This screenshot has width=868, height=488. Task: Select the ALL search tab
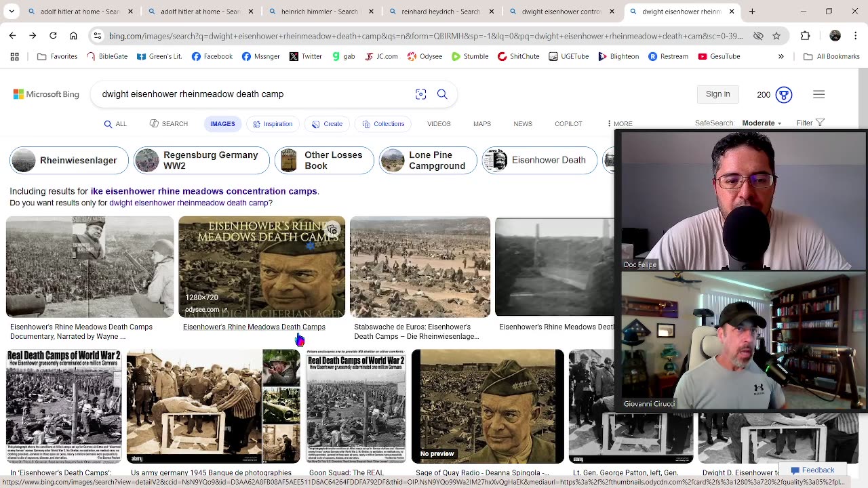(x=115, y=123)
